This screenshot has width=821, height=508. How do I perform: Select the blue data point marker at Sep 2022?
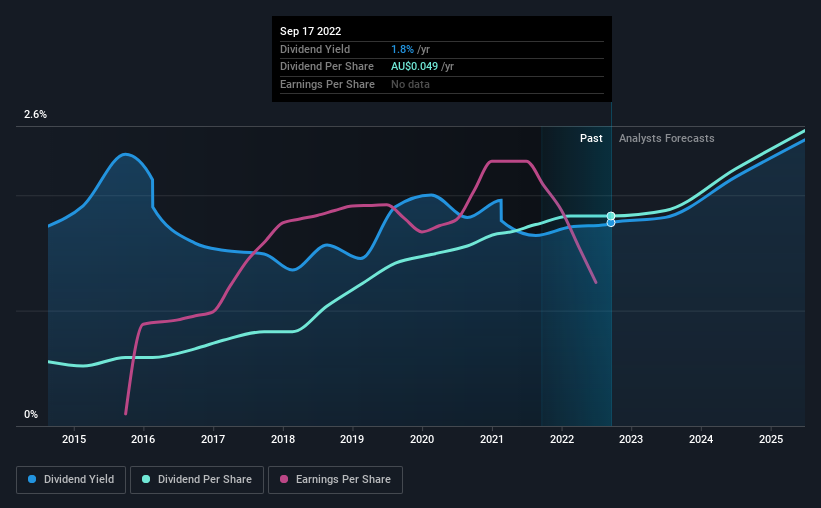coord(611,223)
